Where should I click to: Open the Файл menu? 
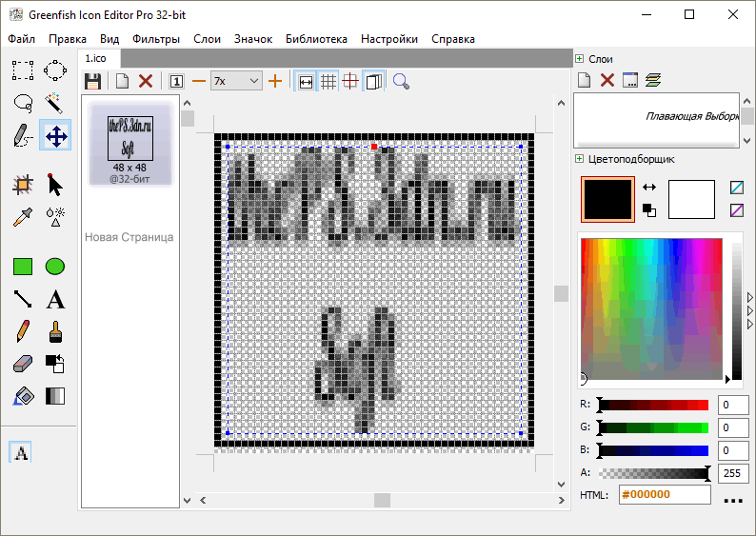click(x=21, y=39)
